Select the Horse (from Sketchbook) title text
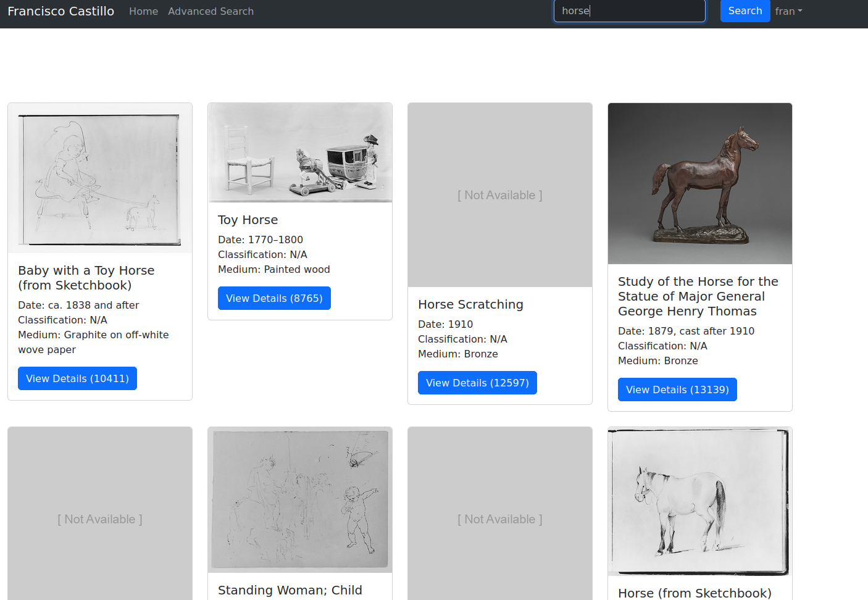Image resolution: width=868 pixels, height=600 pixels. point(694,593)
